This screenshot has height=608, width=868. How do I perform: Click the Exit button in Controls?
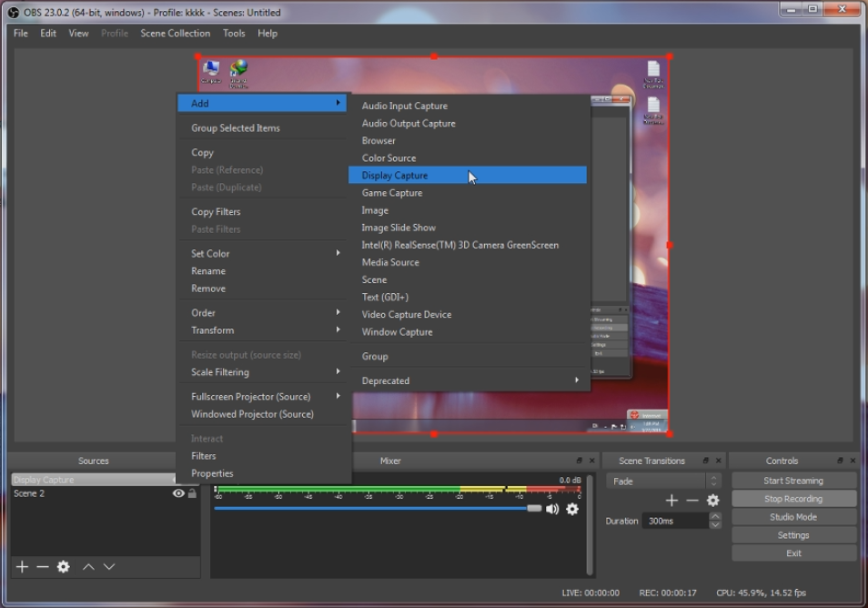tap(793, 553)
